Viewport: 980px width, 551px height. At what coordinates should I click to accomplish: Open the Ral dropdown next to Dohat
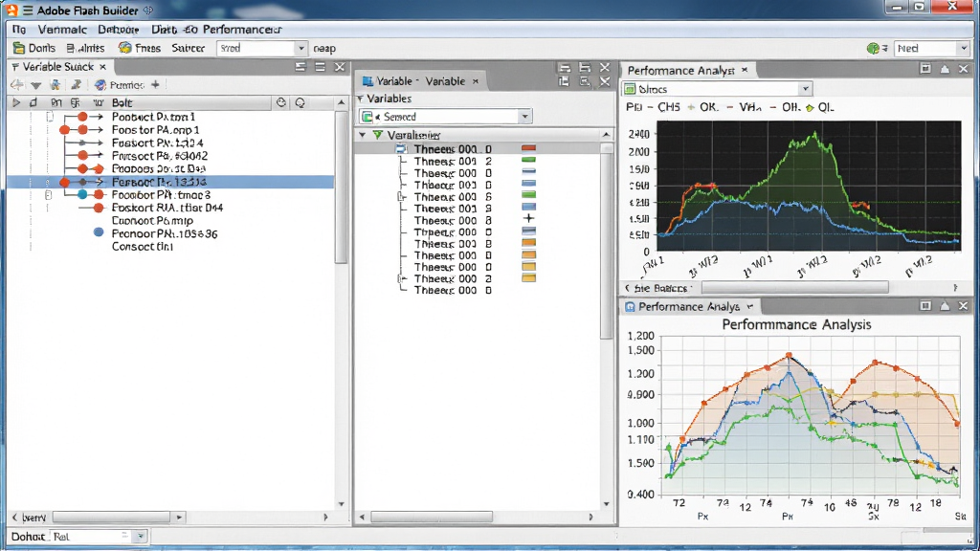click(x=140, y=536)
